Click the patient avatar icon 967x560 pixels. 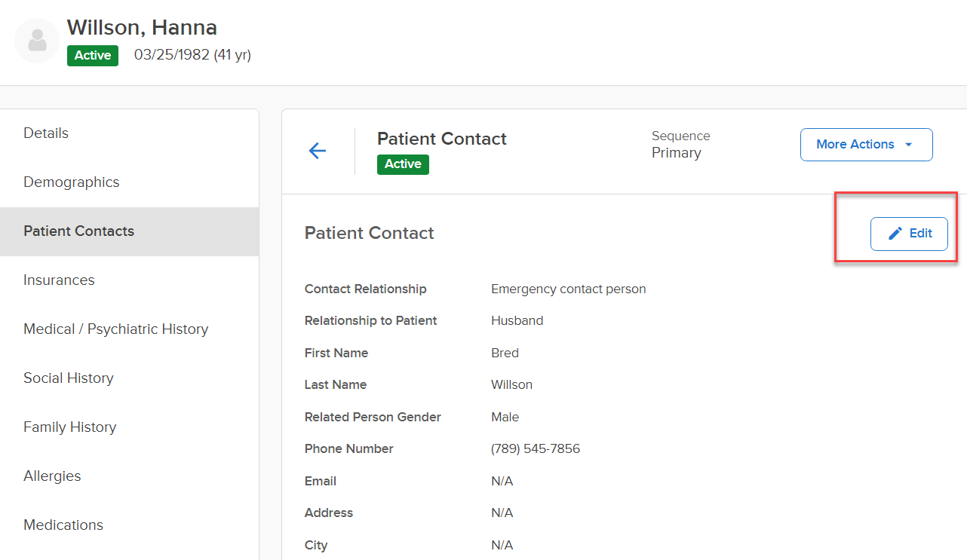[37, 41]
